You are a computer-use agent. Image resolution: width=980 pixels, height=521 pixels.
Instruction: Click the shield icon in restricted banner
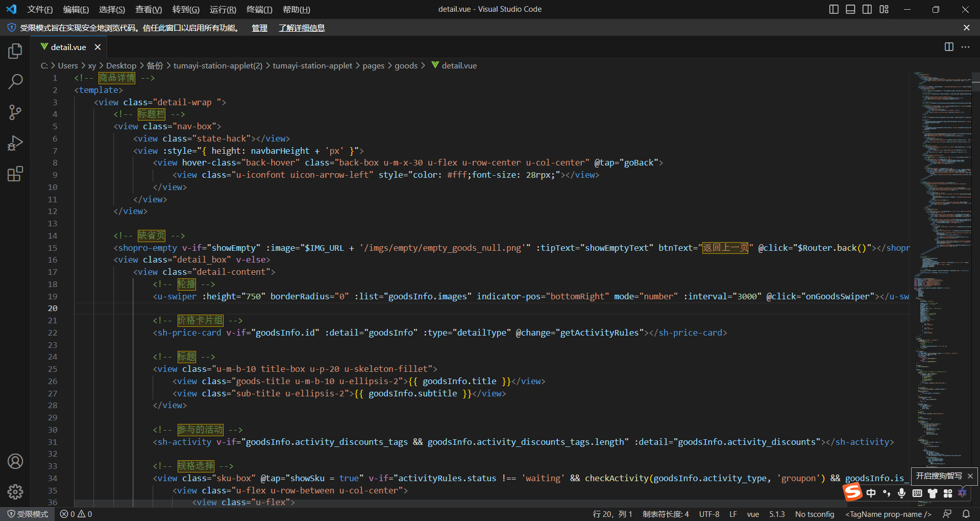[x=11, y=28]
